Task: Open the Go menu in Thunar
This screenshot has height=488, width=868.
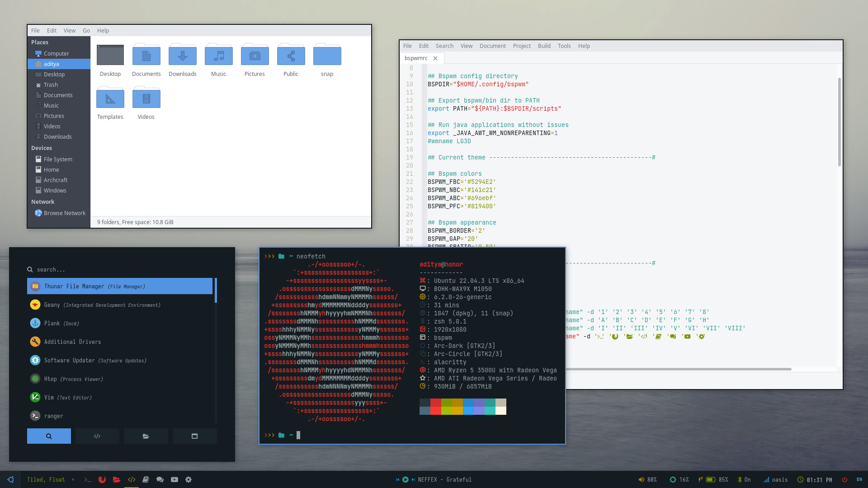Action: click(x=86, y=30)
